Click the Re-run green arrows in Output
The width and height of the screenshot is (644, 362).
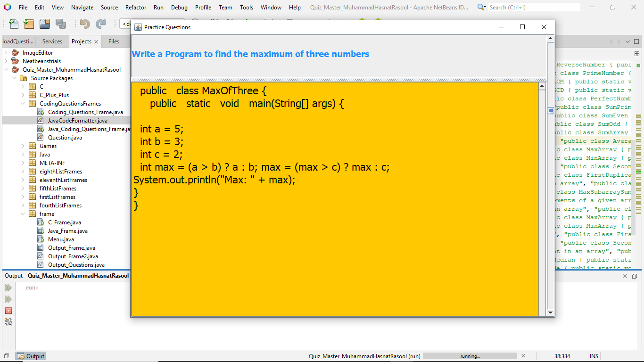[x=8, y=288]
